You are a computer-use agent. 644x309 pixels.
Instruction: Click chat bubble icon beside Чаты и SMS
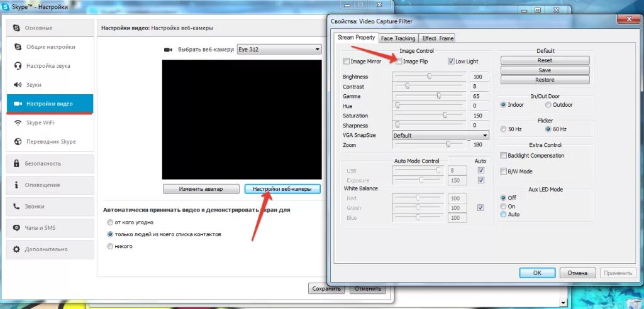pyautogui.click(x=16, y=228)
